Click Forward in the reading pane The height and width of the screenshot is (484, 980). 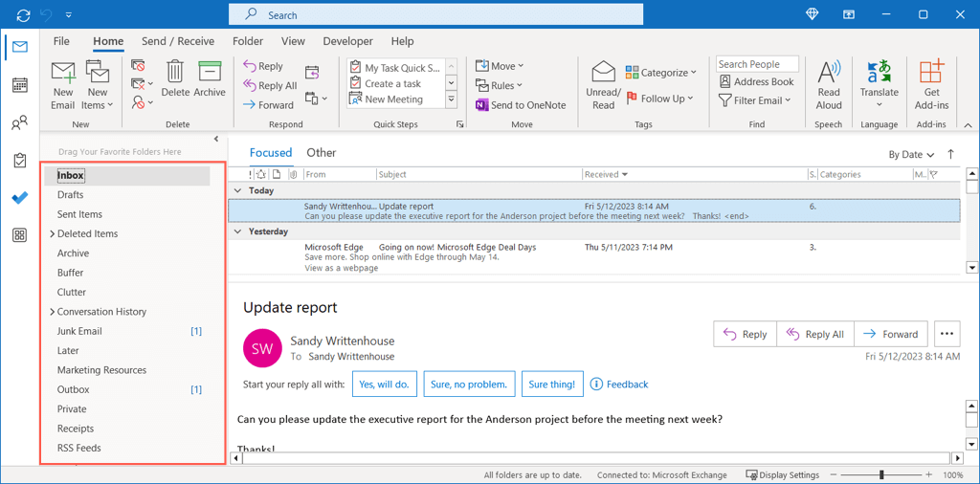[x=891, y=334]
